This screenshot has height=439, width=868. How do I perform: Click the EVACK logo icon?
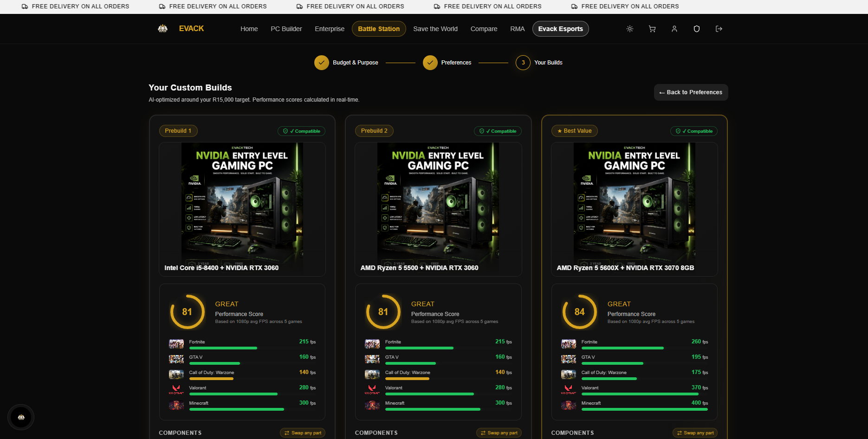coord(162,29)
